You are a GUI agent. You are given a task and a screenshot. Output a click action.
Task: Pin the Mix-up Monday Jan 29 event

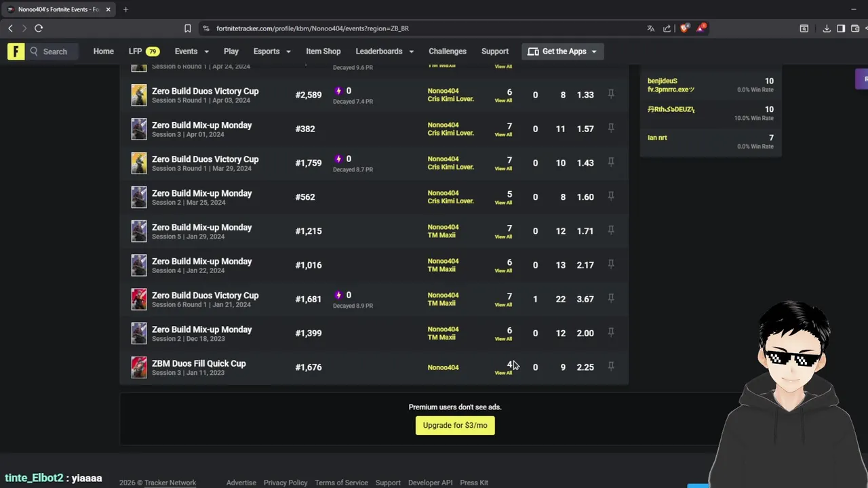(611, 230)
